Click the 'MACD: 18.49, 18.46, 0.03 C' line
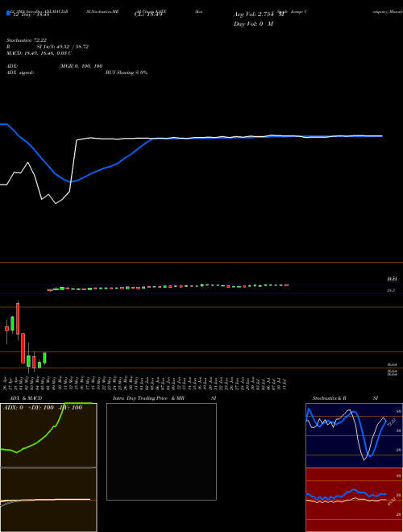The height and width of the screenshot is (532, 403). tap(39, 53)
